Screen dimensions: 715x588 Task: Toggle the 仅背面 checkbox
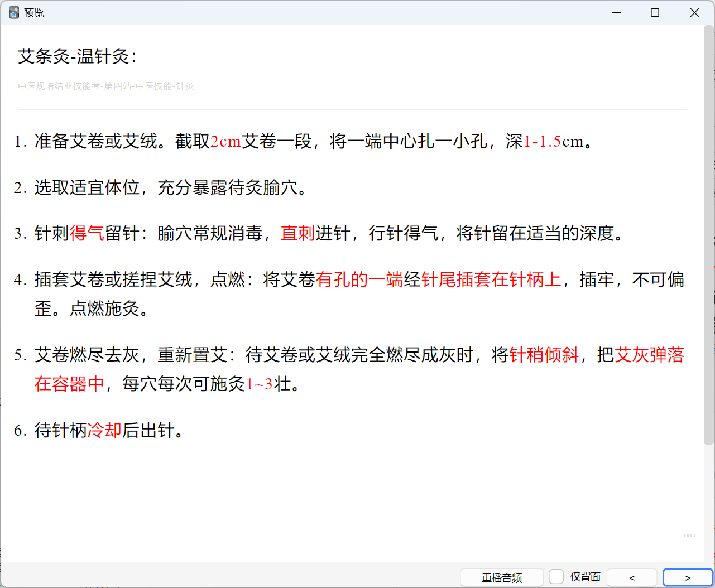tap(556, 577)
